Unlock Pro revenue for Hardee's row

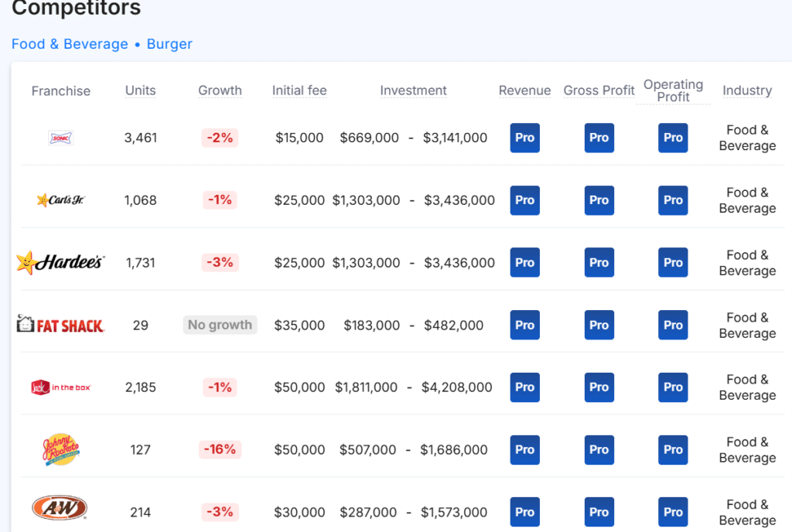coord(525,262)
